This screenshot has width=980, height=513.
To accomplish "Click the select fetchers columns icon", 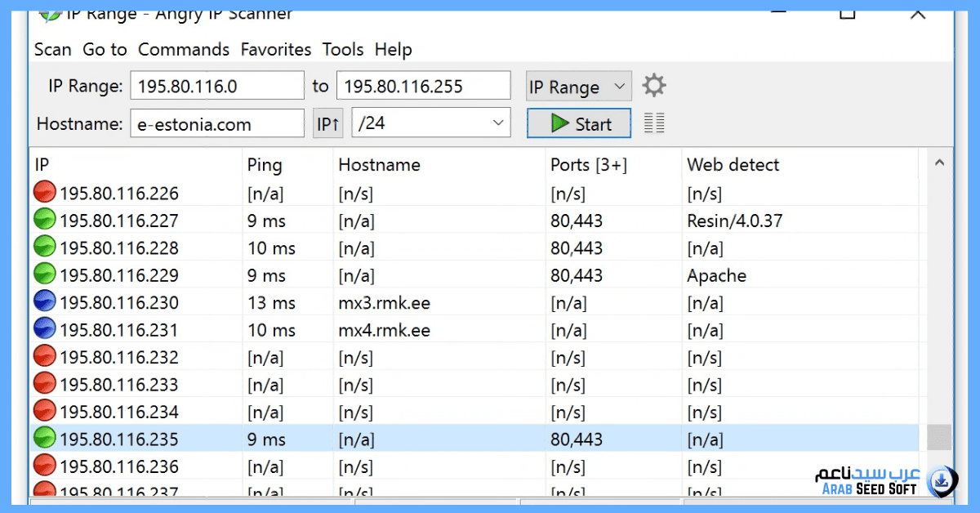I will pos(654,123).
